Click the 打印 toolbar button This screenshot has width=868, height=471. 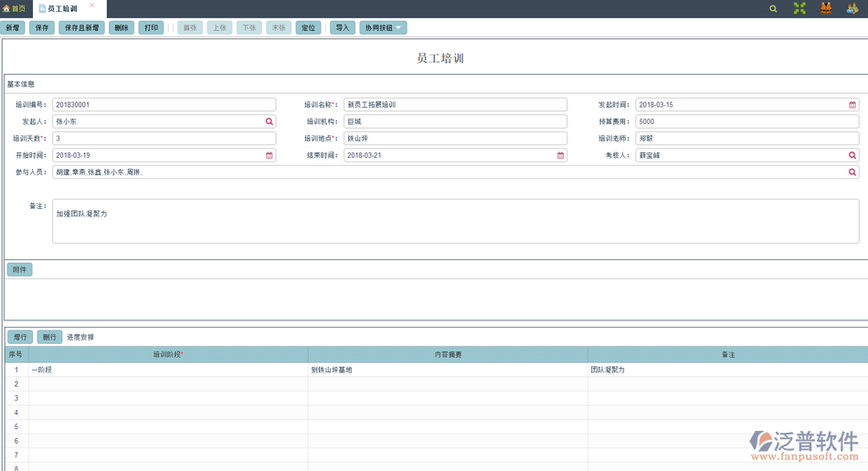pos(151,28)
